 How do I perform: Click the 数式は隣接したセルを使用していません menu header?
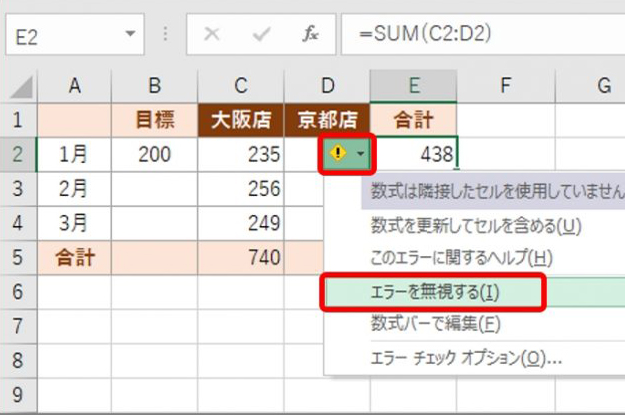(x=493, y=192)
